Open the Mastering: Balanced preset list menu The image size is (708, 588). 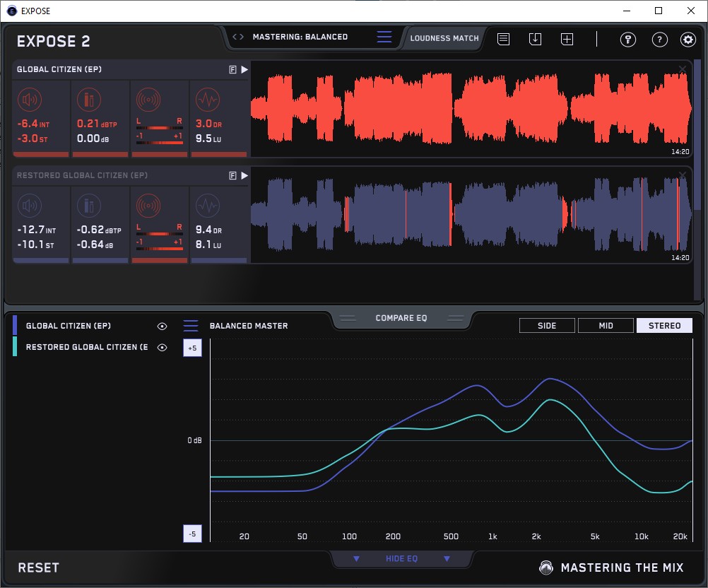(x=384, y=37)
